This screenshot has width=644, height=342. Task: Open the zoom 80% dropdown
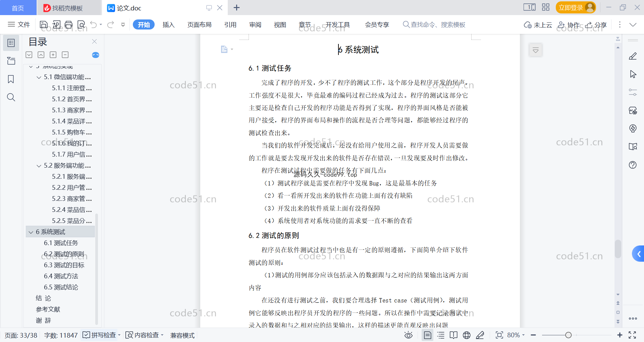pos(516,335)
